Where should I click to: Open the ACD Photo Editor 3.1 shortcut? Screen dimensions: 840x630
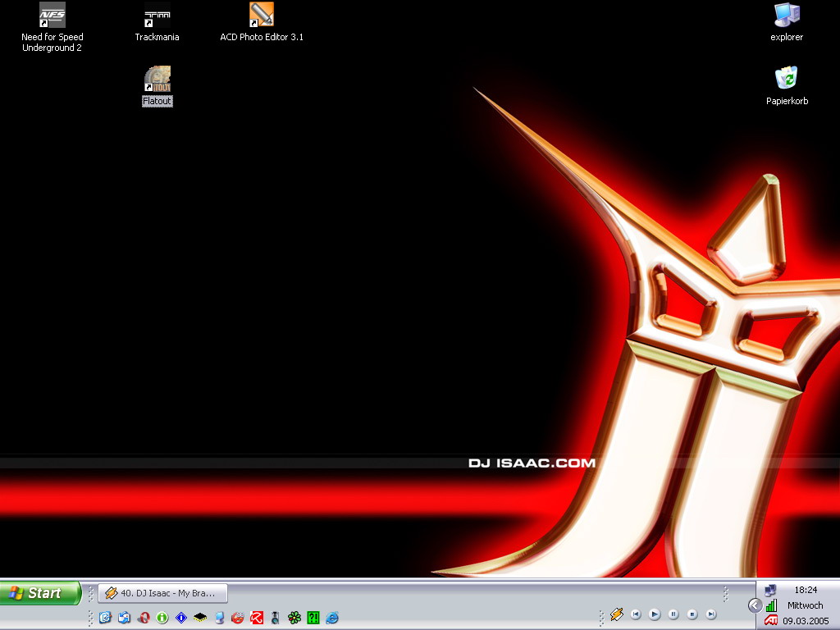pyautogui.click(x=262, y=22)
